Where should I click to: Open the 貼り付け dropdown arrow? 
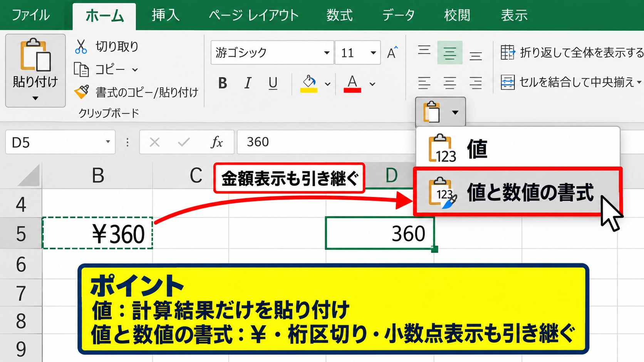[x=35, y=98]
